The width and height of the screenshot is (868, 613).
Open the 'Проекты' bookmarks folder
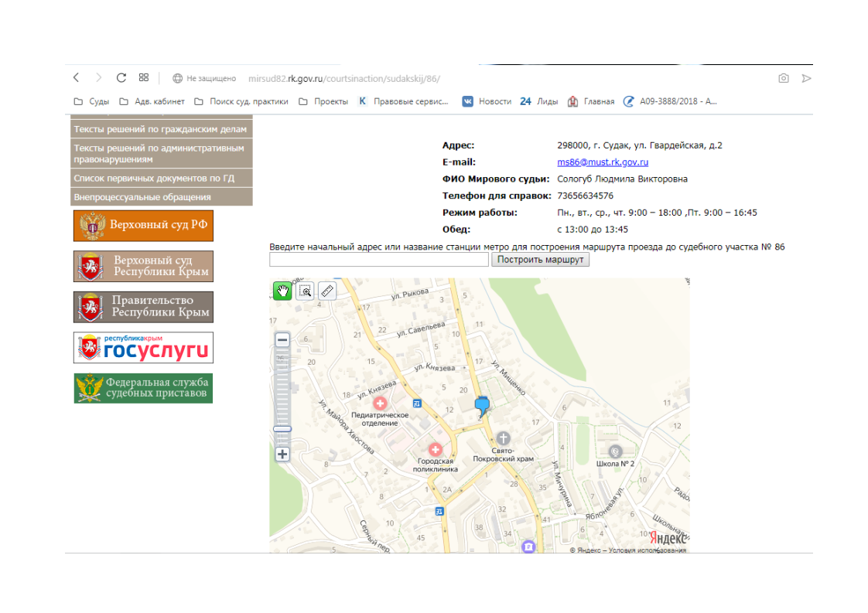[x=323, y=102]
